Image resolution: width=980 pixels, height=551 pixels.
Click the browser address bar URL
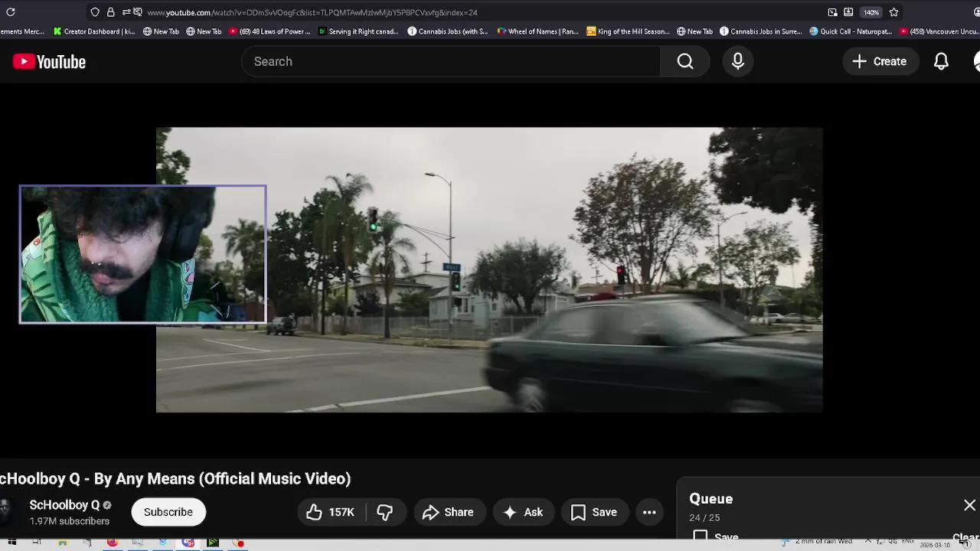click(312, 12)
